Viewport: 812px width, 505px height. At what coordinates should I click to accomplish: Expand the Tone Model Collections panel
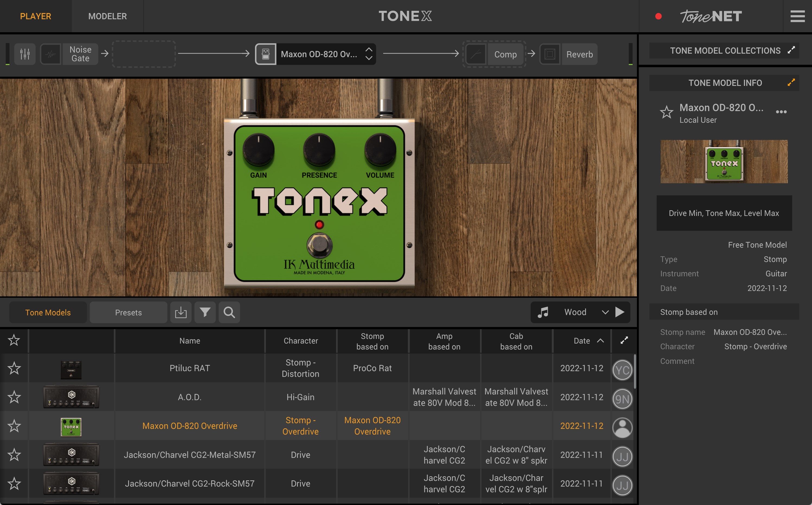pos(791,50)
